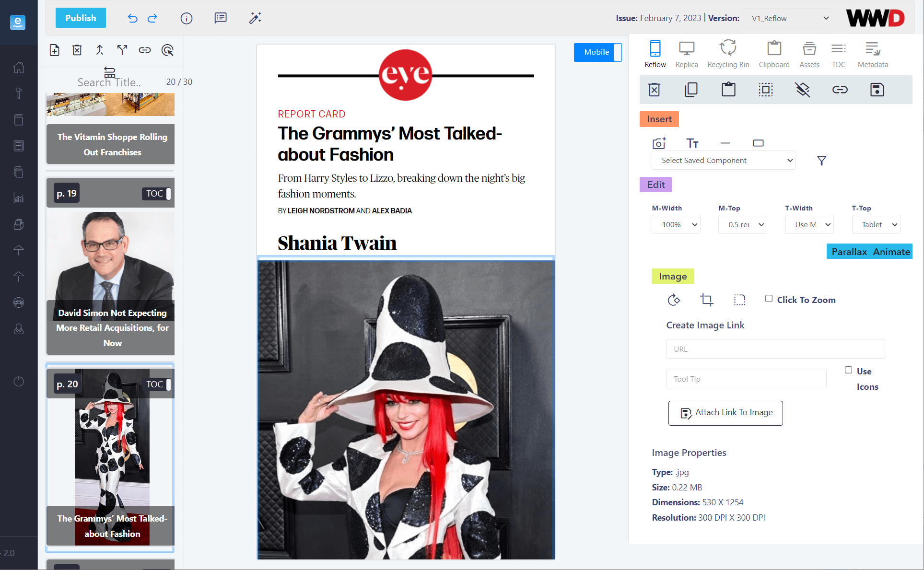Undo the last change
This screenshot has height=570, width=924.
132,18
